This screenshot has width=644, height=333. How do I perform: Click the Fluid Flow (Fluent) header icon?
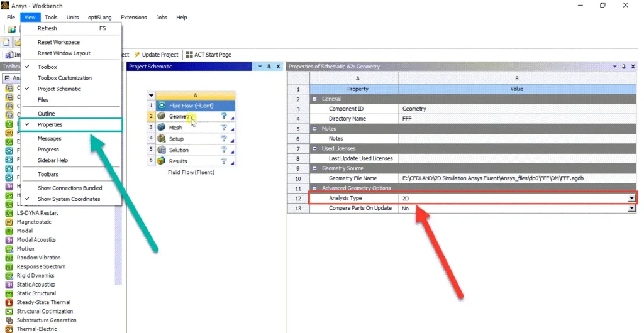(x=162, y=106)
